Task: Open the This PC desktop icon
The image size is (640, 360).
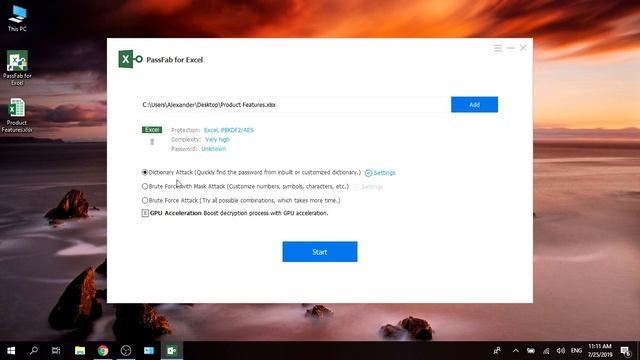Action: [x=17, y=18]
